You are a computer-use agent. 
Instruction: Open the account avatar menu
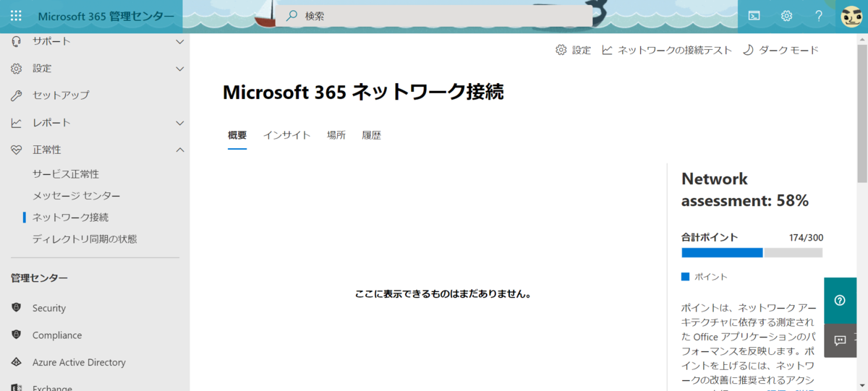pyautogui.click(x=852, y=16)
